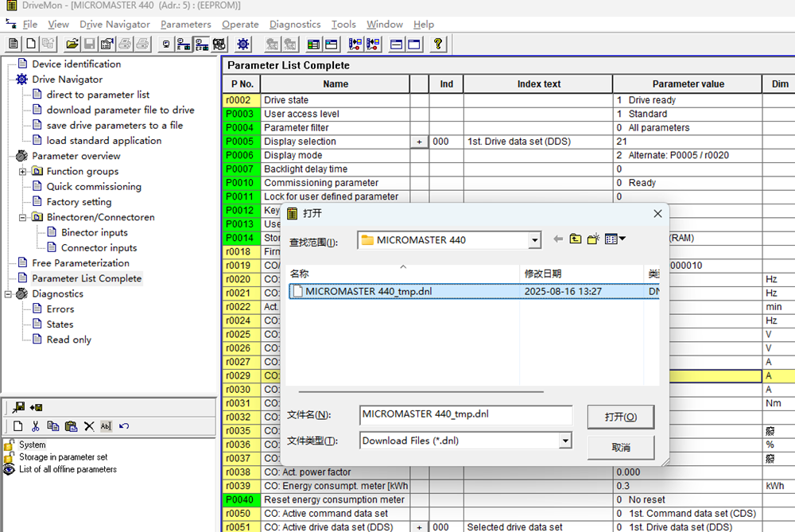
Task: Click the gear icon beside Parameter overview
Action: coord(21,156)
